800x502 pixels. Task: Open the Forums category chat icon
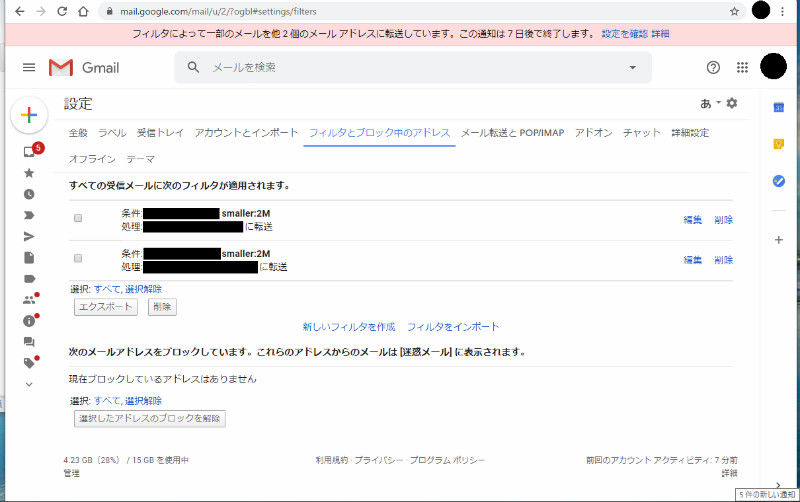(29, 342)
